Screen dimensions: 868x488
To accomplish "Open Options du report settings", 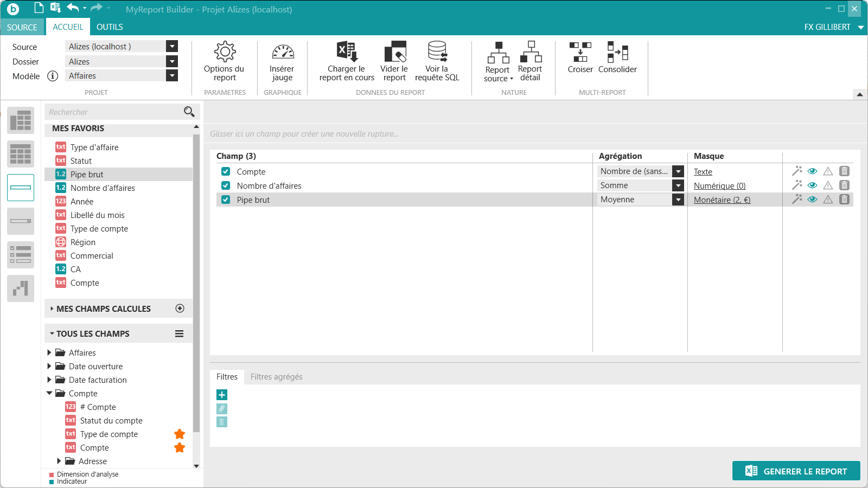I will pos(224,61).
